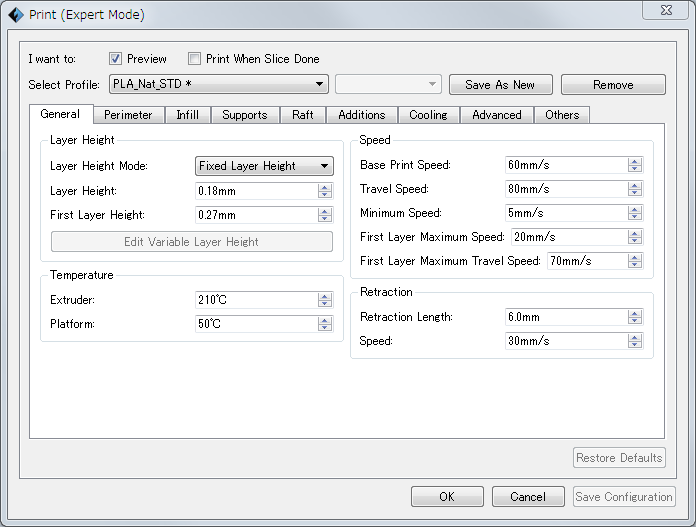
Task: Switch to the Raft tab
Action: tap(303, 115)
